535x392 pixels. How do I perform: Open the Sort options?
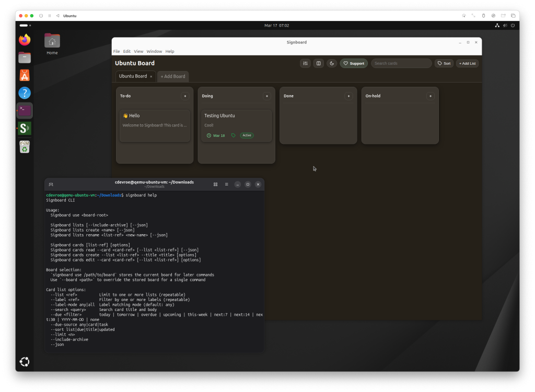[444, 63]
